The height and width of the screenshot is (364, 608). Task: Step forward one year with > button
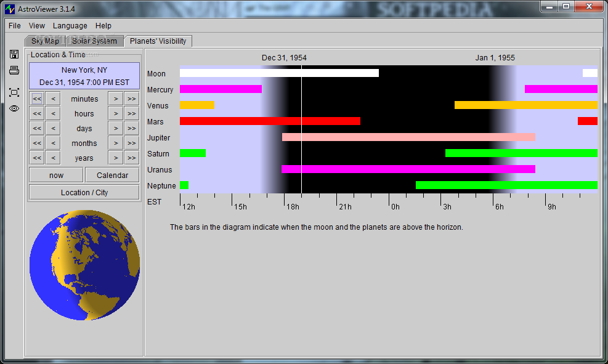116,158
